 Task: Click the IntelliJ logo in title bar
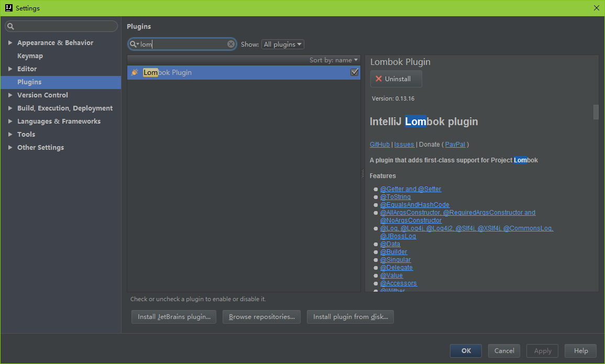pyautogui.click(x=8, y=8)
